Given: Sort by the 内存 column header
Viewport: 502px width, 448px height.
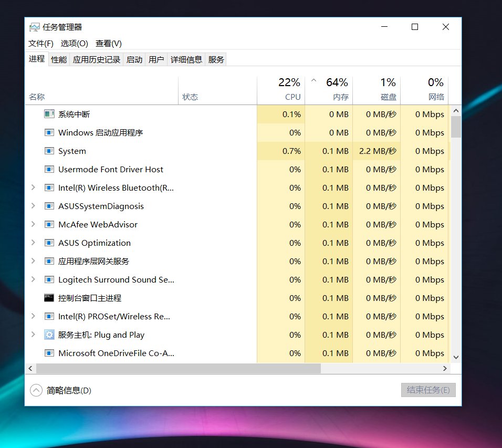Looking at the screenshot, I should coord(329,90).
